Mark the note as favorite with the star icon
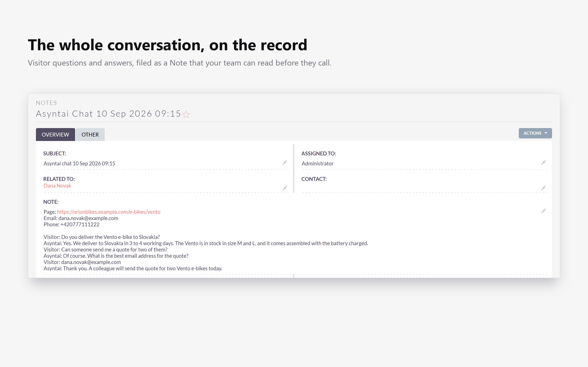 pos(186,114)
